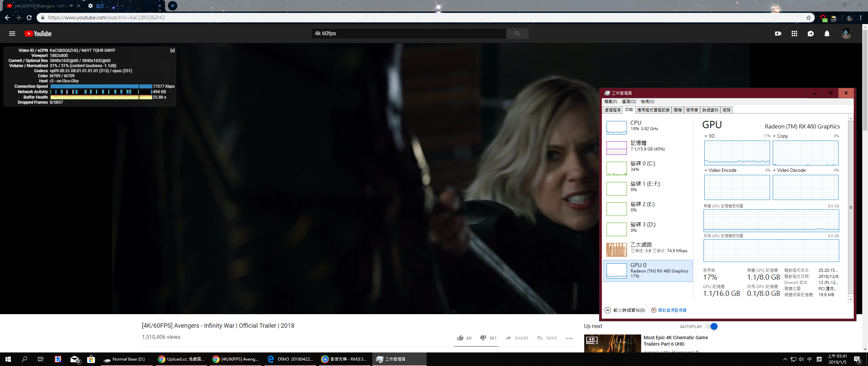Open taskbar clock showing 03:41
868x366 pixels.
pyautogui.click(x=837, y=359)
